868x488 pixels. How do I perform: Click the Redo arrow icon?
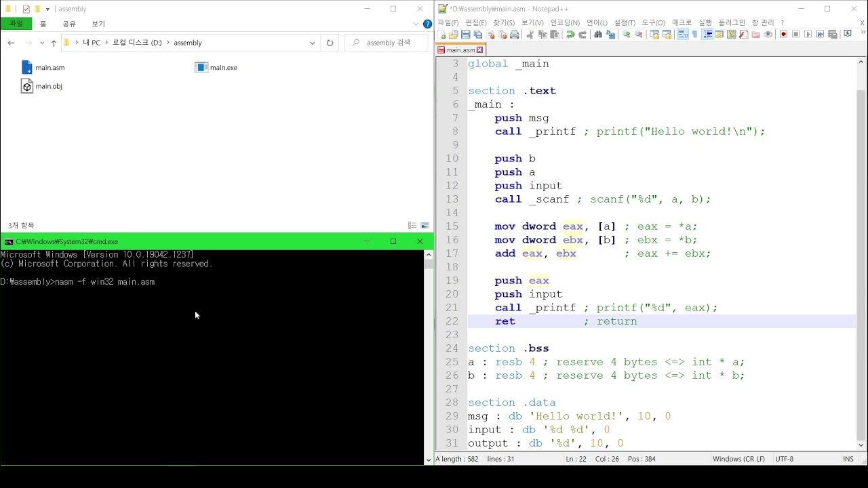coord(583,34)
